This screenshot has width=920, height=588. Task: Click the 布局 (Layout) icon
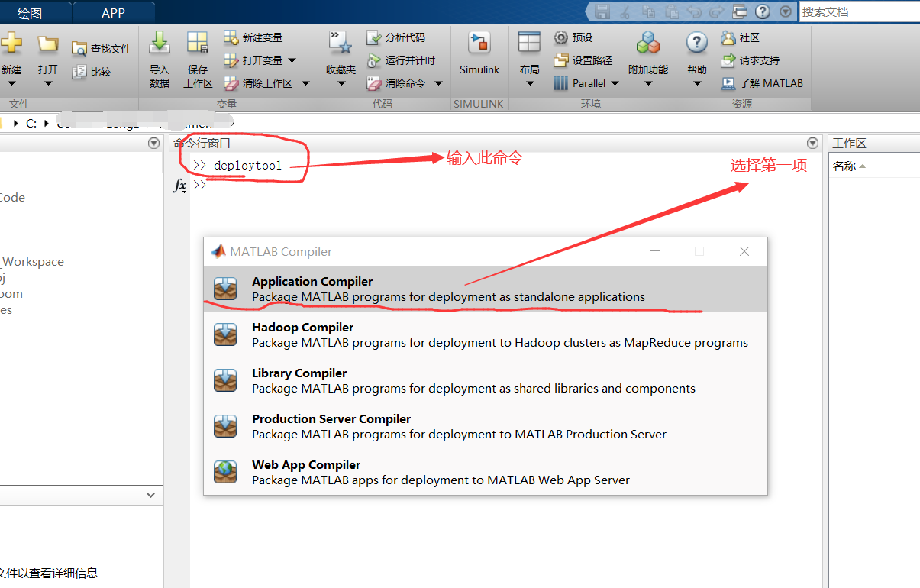[528, 53]
